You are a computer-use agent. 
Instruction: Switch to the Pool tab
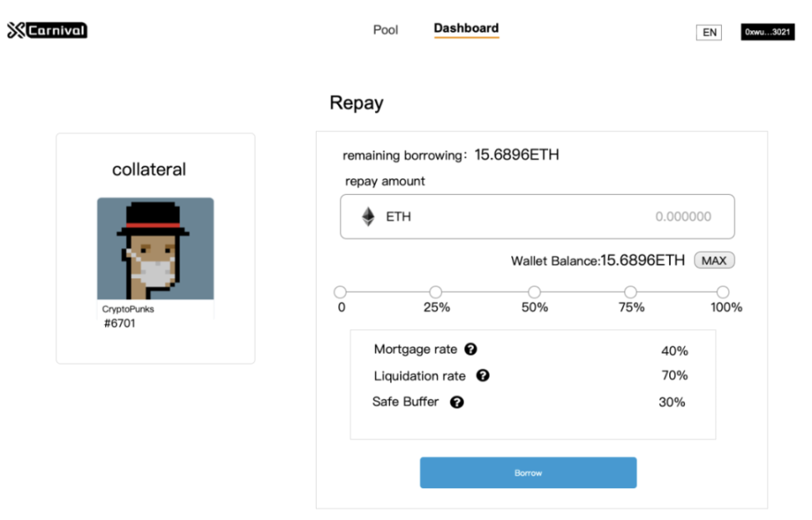click(385, 29)
